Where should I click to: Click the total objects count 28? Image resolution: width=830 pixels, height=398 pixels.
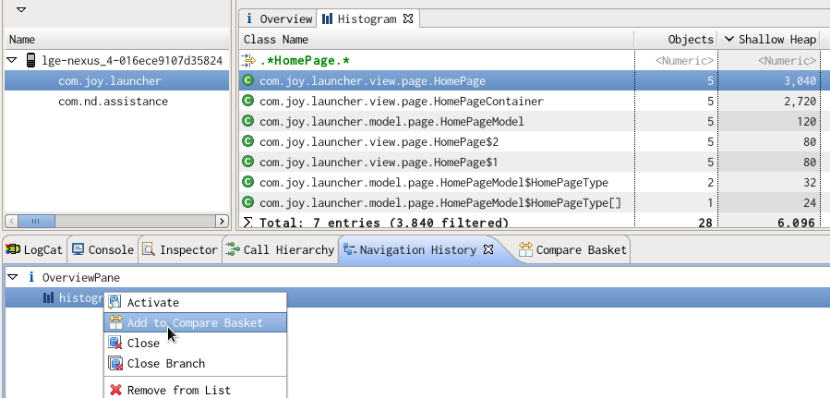(x=706, y=223)
